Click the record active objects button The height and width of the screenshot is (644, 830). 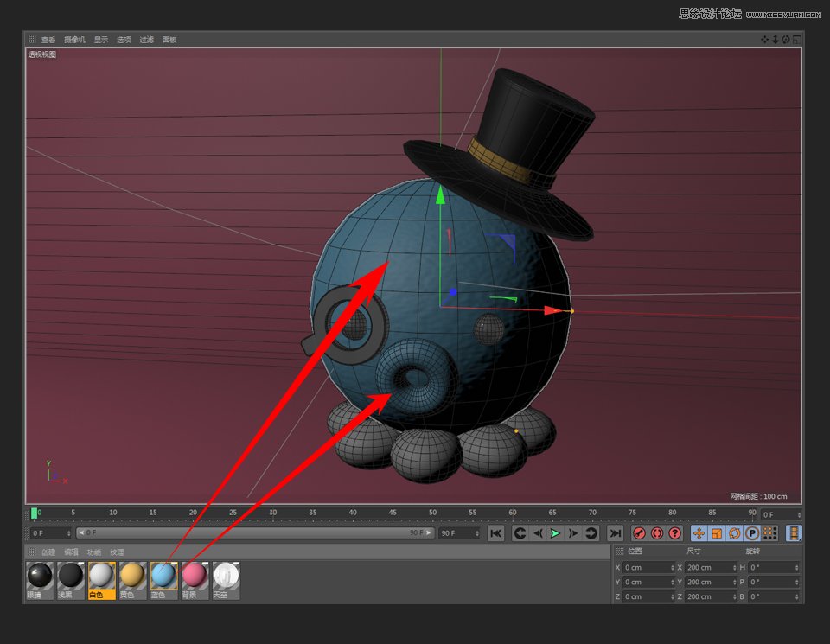[x=640, y=533]
